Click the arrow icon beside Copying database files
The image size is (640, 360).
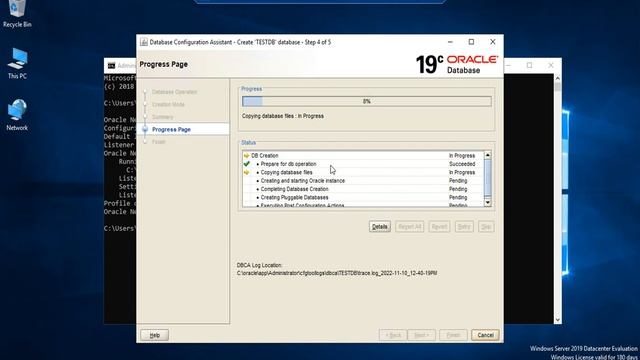pos(246,172)
